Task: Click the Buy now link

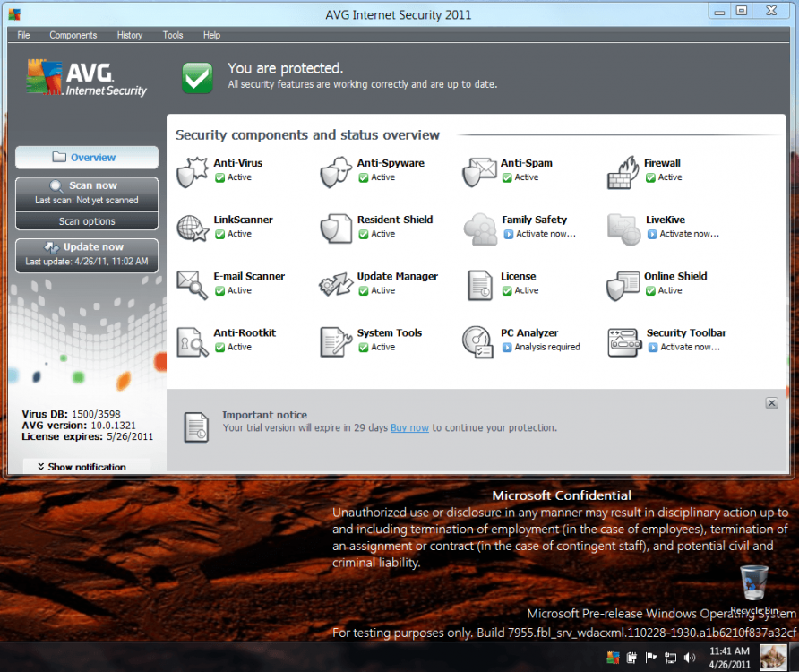Action: click(409, 428)
